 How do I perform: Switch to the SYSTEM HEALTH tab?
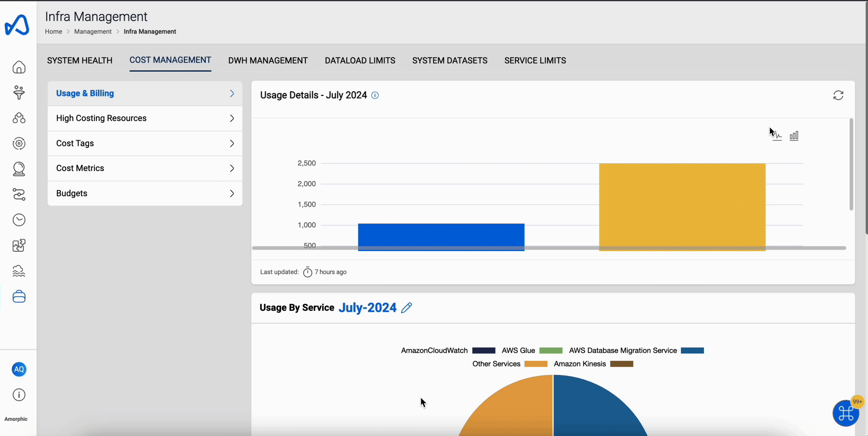(80, 60)
